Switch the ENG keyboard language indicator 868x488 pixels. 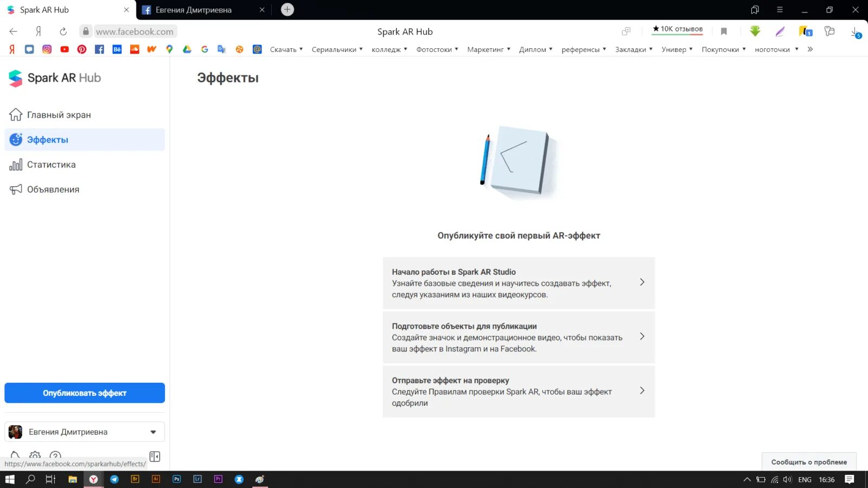click(805, 480)
